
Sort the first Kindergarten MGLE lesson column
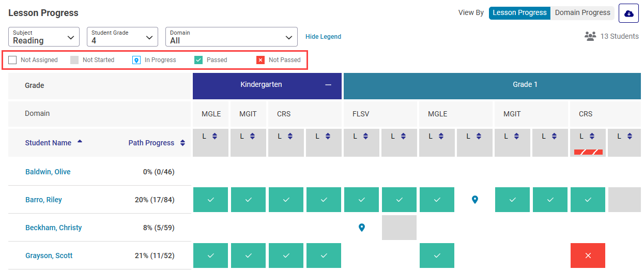[x=214, y=137]
